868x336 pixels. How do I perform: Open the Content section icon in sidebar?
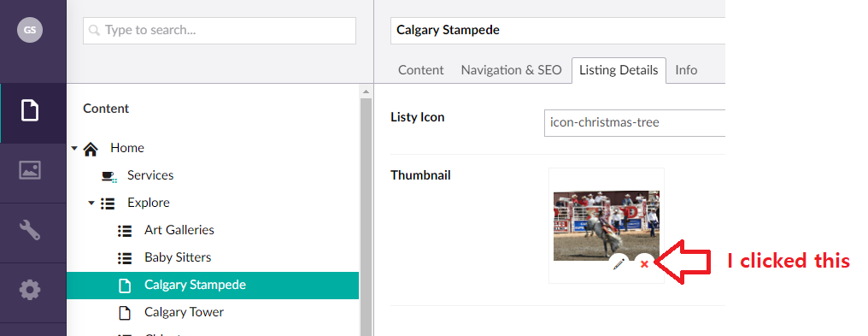[x=30, y=109]
